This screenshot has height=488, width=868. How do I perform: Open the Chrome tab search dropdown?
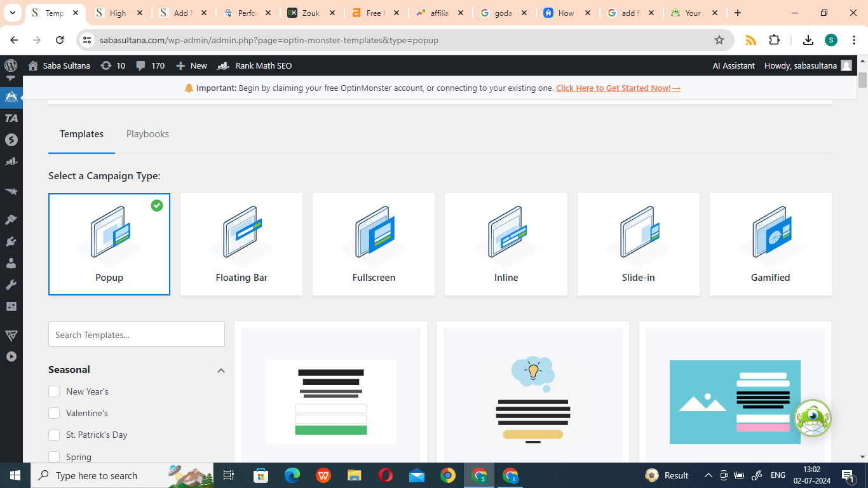[x=12, y=13]
